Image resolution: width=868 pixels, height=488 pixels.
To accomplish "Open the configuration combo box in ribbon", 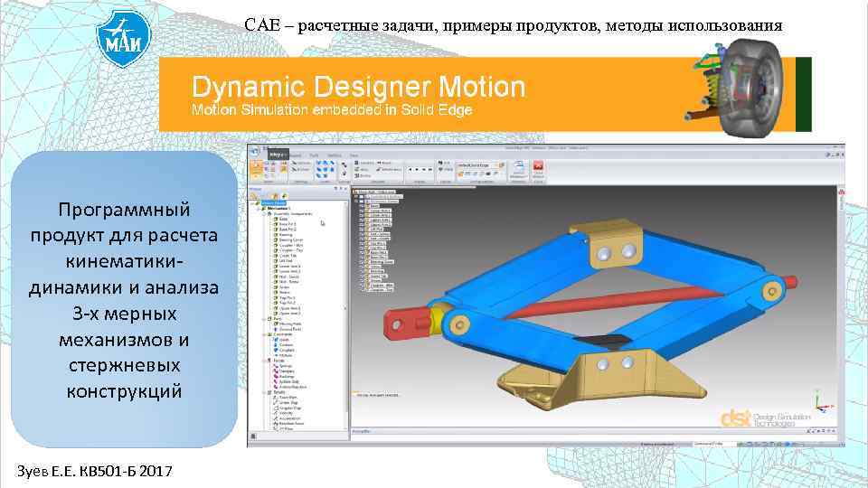I will [x=477, y=165].
